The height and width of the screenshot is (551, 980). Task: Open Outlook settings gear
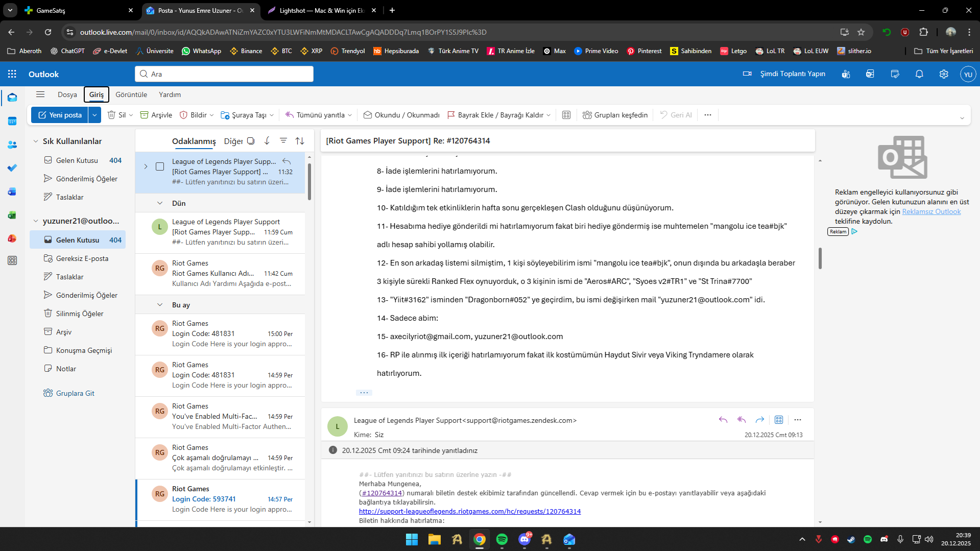(944, 74)
